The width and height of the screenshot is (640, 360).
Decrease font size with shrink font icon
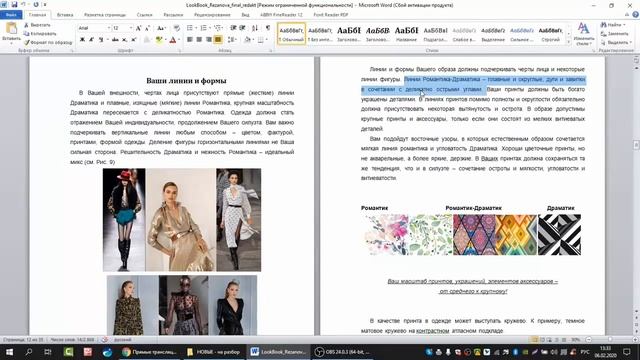coord(147,28)
